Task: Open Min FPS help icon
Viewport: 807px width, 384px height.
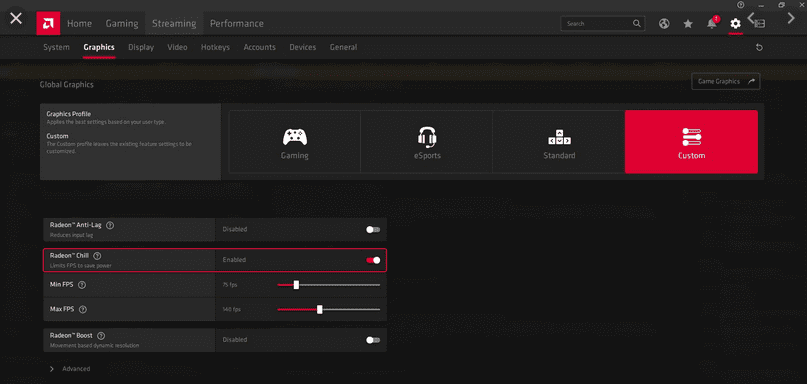Action: click(82, 285)
